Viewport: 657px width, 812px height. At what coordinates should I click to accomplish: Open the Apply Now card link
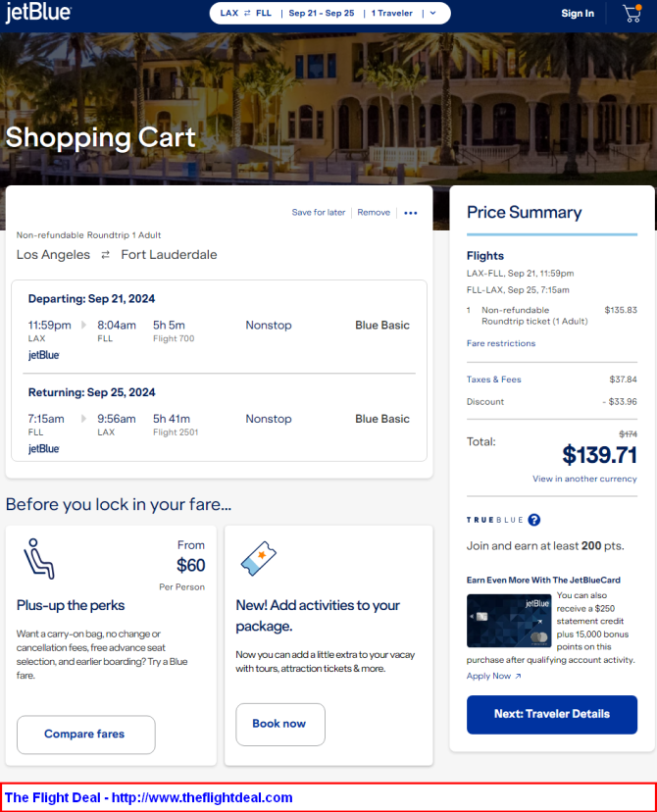click(x=493, y=676)
